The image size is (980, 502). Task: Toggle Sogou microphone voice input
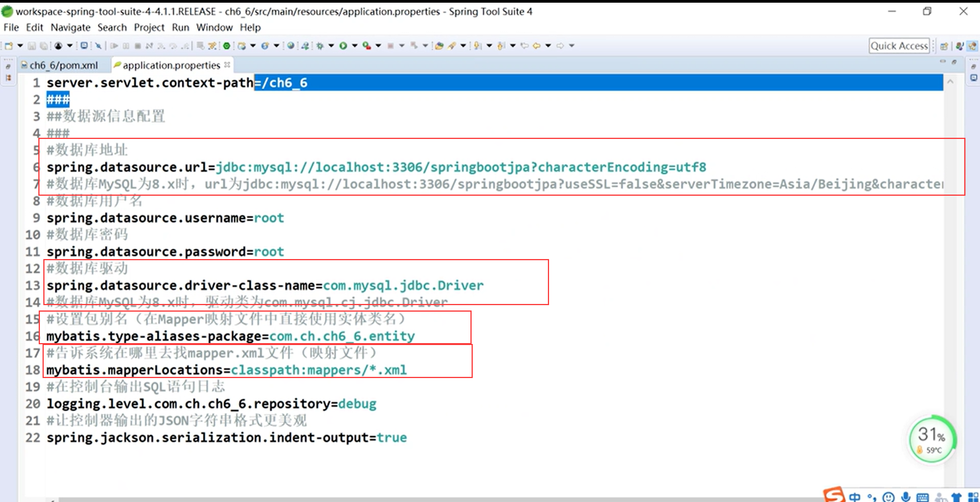tap(906, 497)
